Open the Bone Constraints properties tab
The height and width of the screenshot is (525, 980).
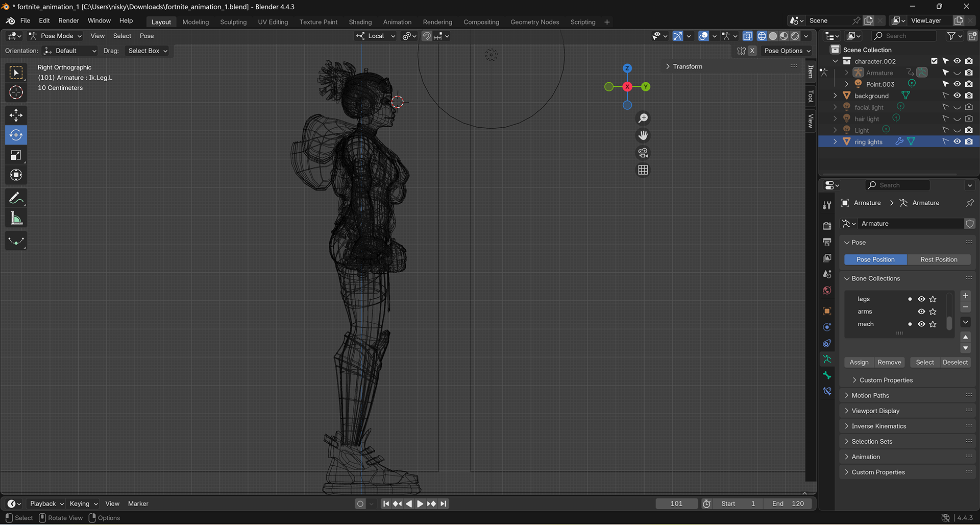pyautogui.click(x=827, y=392)
